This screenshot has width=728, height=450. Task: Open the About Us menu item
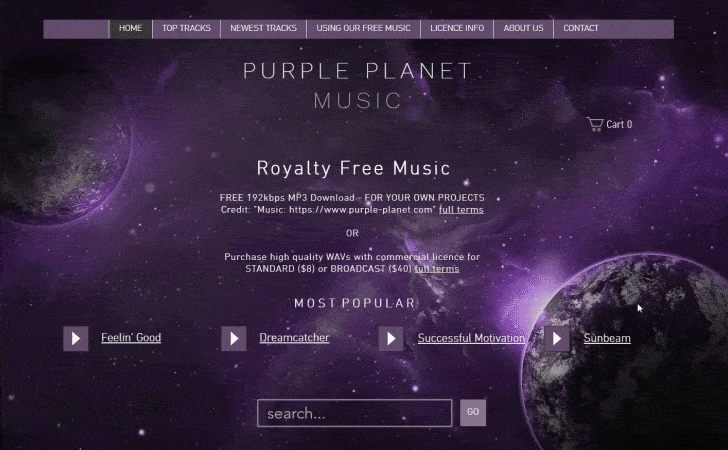[x=523, y=29]
